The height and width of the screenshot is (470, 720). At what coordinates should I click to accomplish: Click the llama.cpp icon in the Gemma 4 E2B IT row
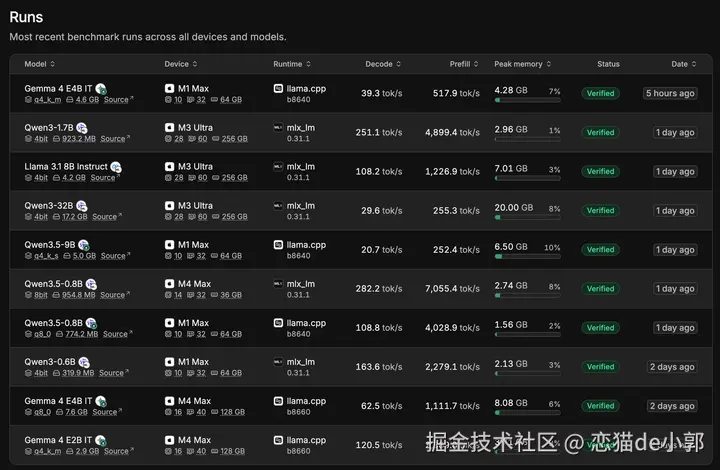click(278, 440)
